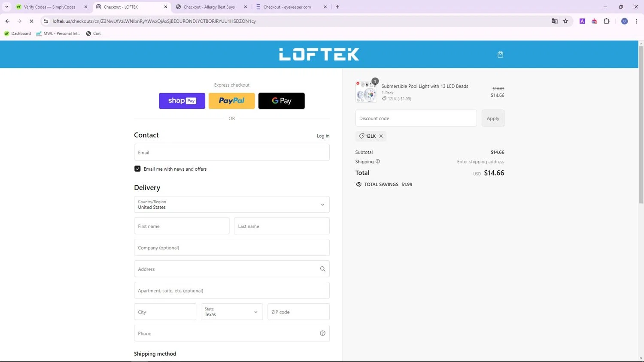Focus the Last name field

click(x=282, y=226)
